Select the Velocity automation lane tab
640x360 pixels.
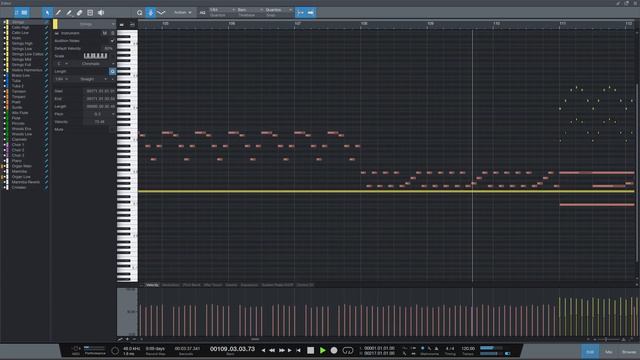pos(152,285)
